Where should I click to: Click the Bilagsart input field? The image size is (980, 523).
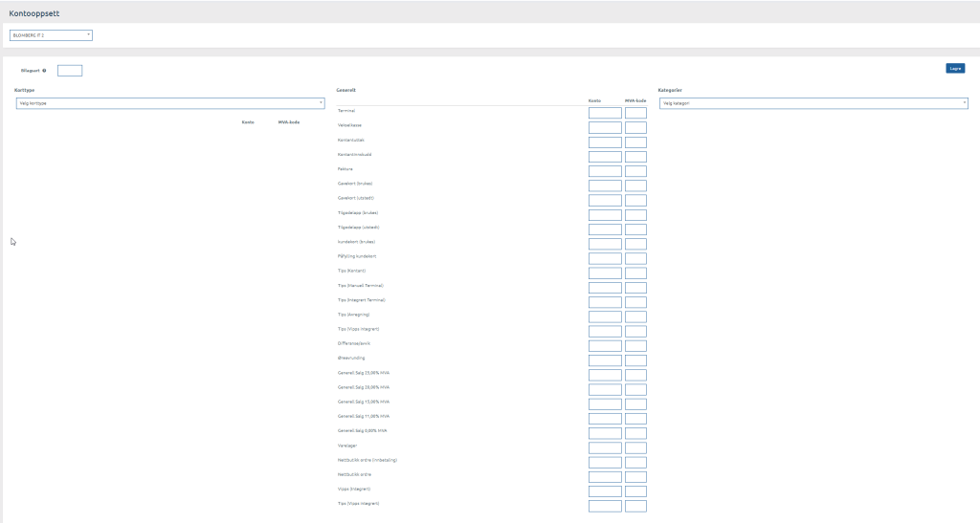(70, 71)
